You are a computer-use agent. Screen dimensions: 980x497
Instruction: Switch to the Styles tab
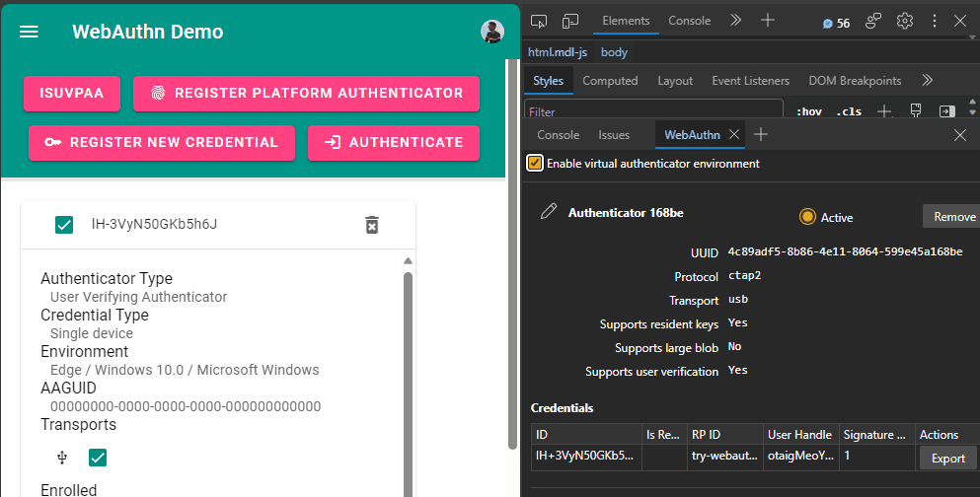point(548,81)
